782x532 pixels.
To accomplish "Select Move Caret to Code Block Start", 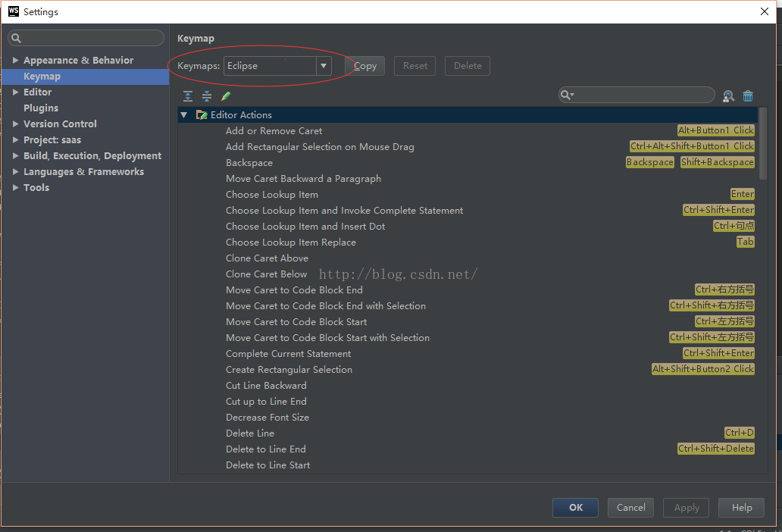I will [468, 322].
